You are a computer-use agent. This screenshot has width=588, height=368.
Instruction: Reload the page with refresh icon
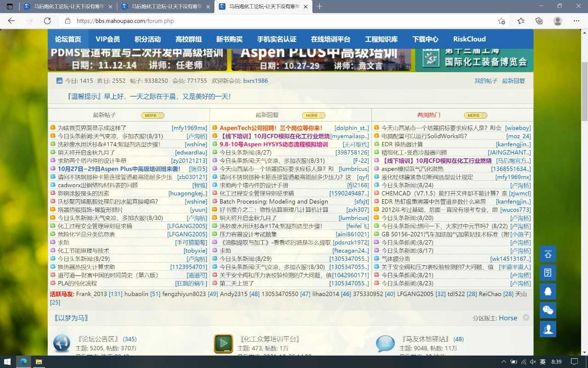point(47,21)
